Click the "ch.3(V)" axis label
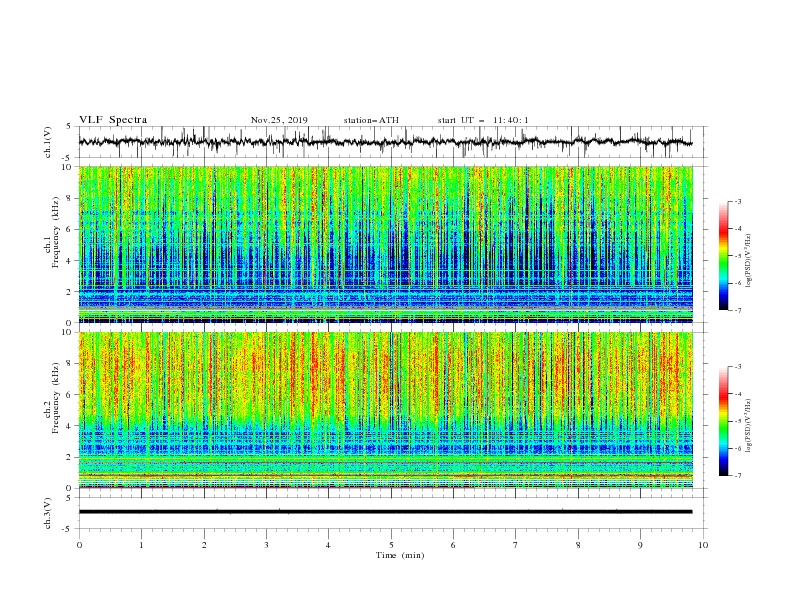The image size is (792, 612). tap(48, 513)
